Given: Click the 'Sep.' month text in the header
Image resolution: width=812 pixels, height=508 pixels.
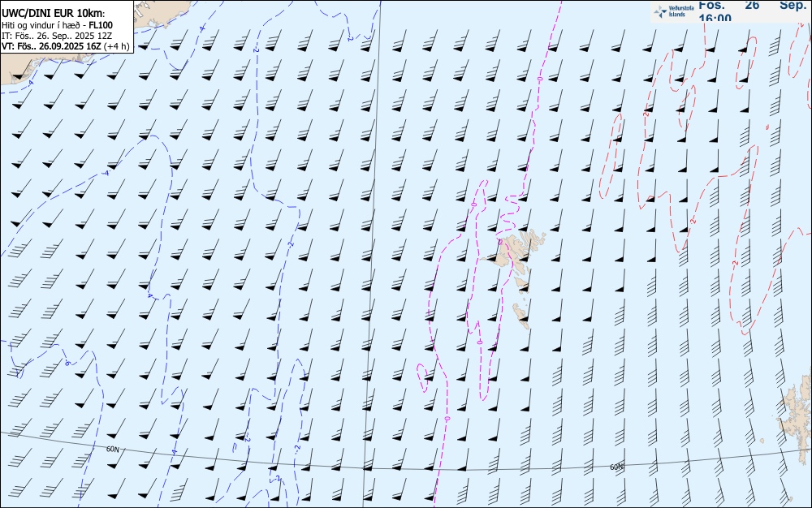Looking at the screenshot, I should 793,5.
